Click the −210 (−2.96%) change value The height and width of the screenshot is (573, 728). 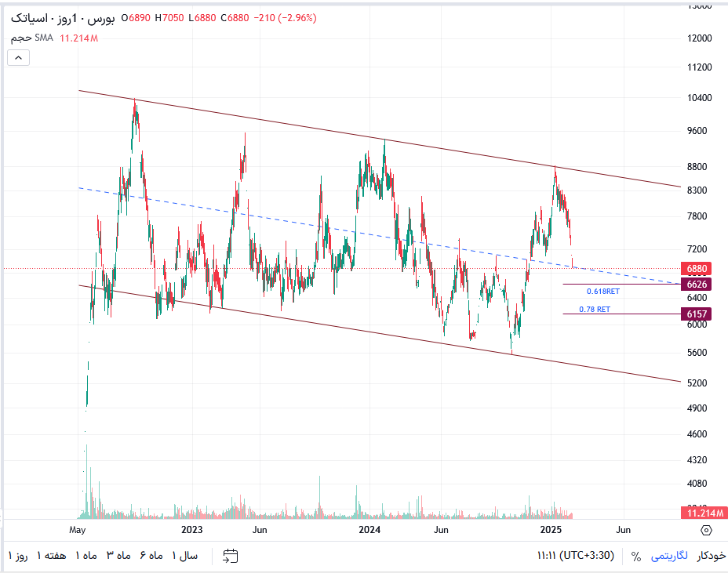point(285,18)
